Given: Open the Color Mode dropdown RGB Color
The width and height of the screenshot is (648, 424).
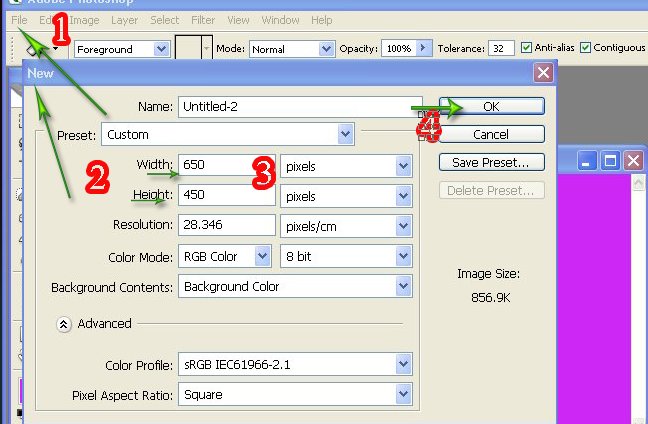Looking at the screenshot, I should coord(225,257).
